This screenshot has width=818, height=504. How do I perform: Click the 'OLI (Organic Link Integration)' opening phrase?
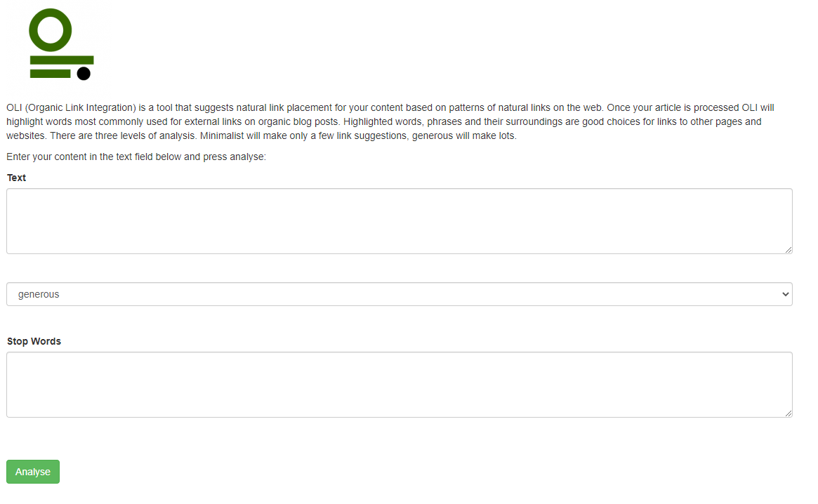[71, 107]
